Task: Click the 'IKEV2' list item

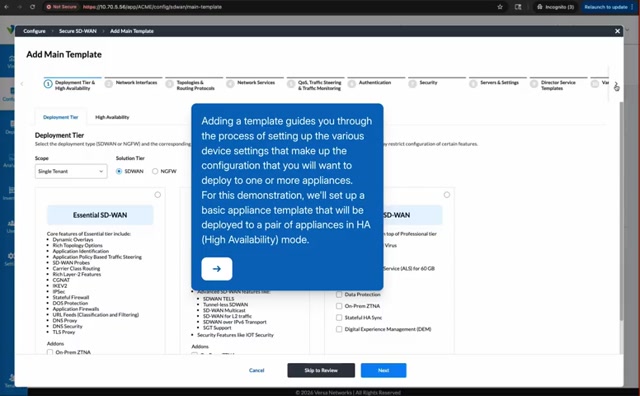Action: click(60, 286)
